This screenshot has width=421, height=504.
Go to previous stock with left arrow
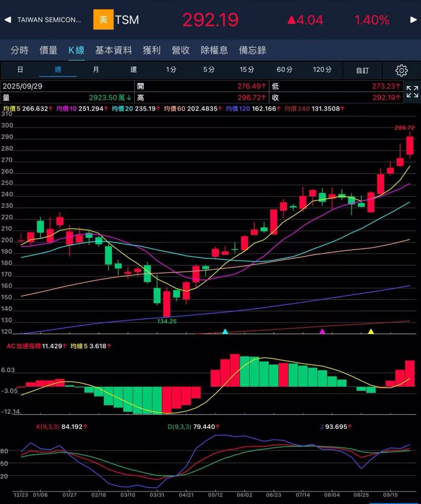click(8, 20)
